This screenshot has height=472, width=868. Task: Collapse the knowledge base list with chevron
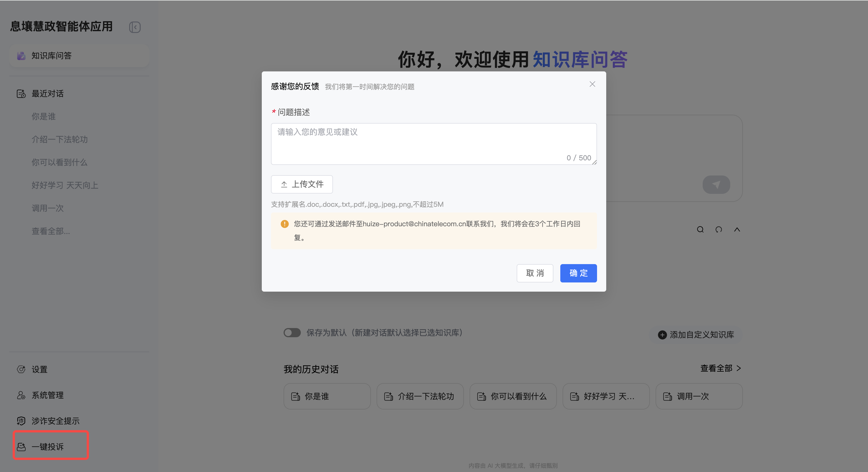pos(737,230)
